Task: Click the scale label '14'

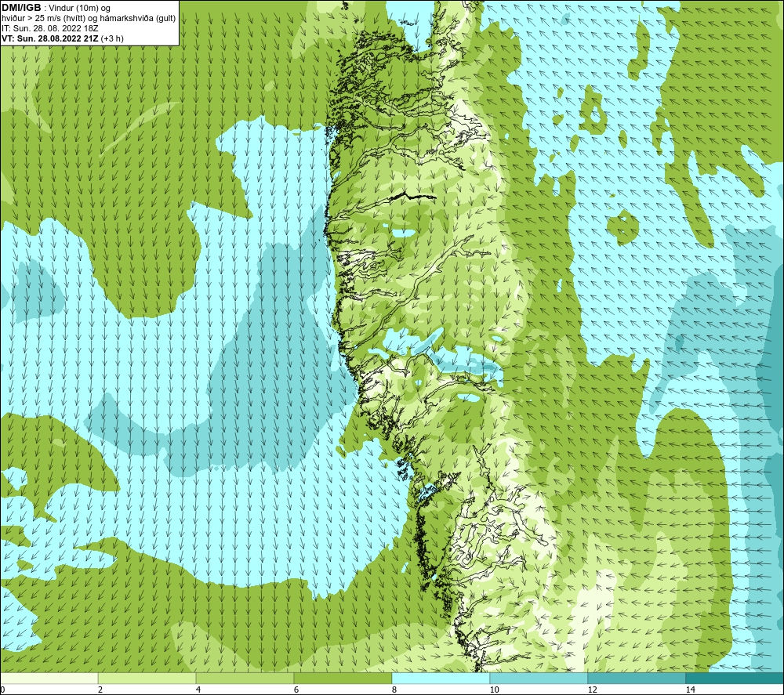Action: tap(690, 690)
